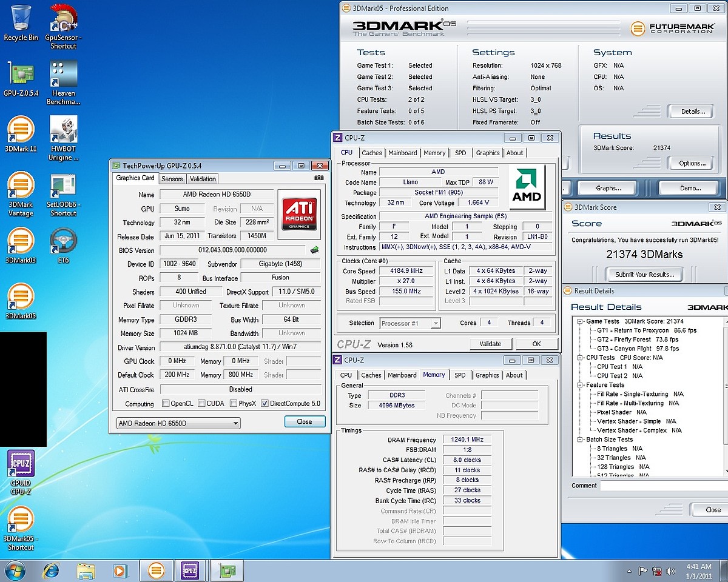Switch to the Sensors tab in GPU-Z
Viewport: 728px width, 582px height.
[172, 179]
